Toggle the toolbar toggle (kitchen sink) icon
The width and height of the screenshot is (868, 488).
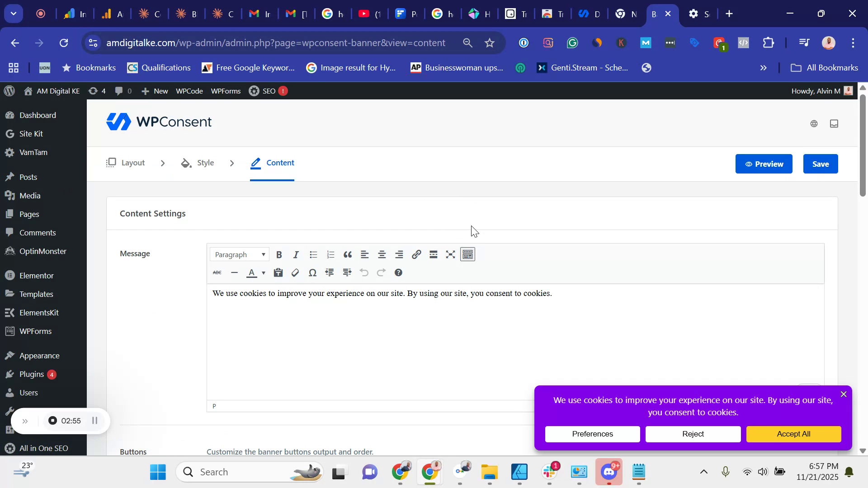point(467,254)
